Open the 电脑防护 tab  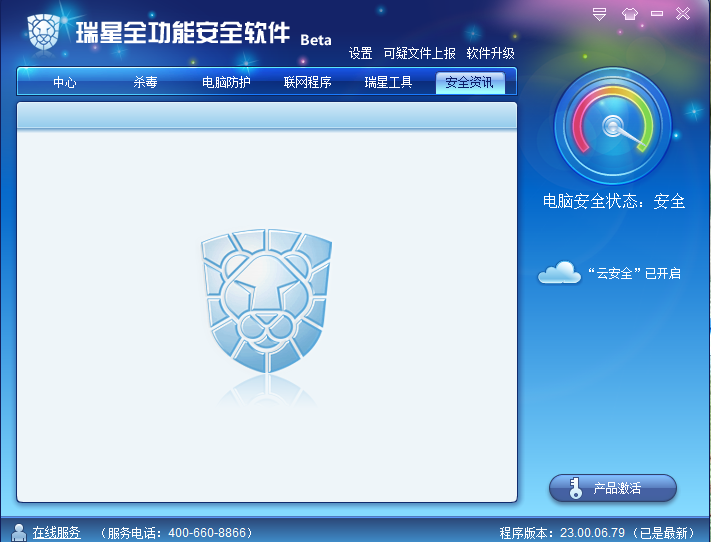tap(226, 82)
